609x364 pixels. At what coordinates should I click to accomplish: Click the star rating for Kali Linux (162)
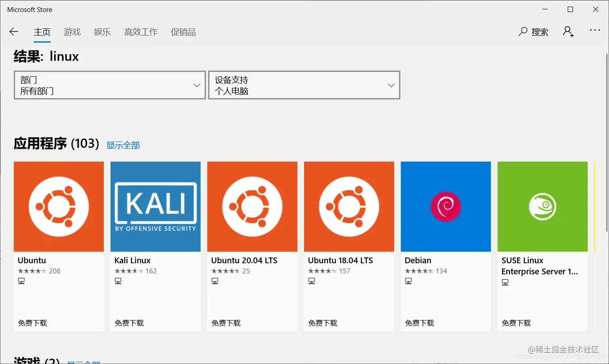point(129,271)
